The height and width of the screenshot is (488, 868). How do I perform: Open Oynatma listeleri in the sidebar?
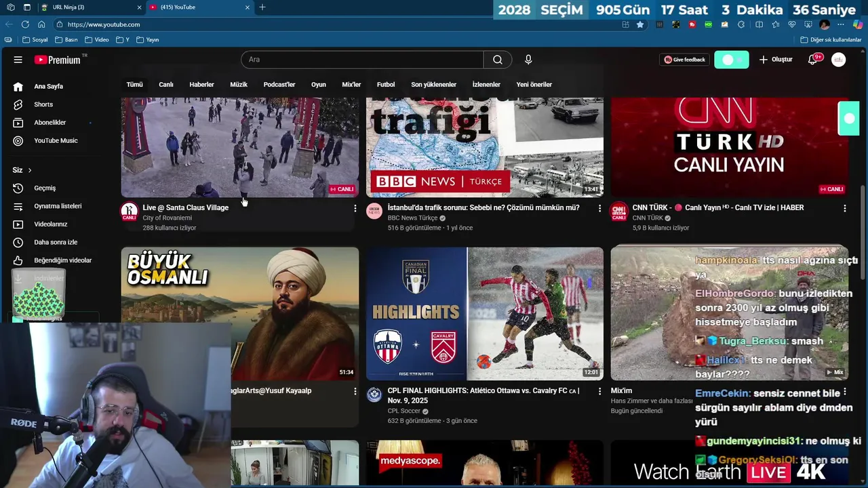pyautogui.click(x=58, y=206)
